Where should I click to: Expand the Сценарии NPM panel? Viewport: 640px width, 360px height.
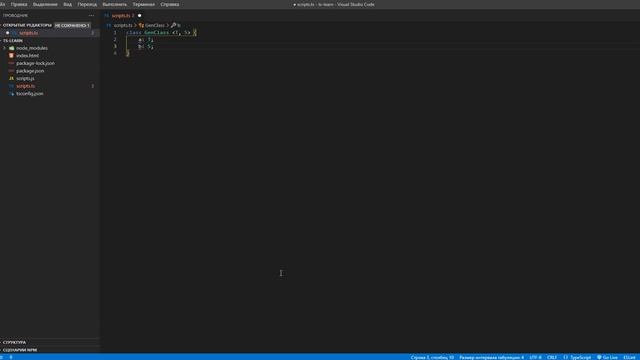pos(20,350)
